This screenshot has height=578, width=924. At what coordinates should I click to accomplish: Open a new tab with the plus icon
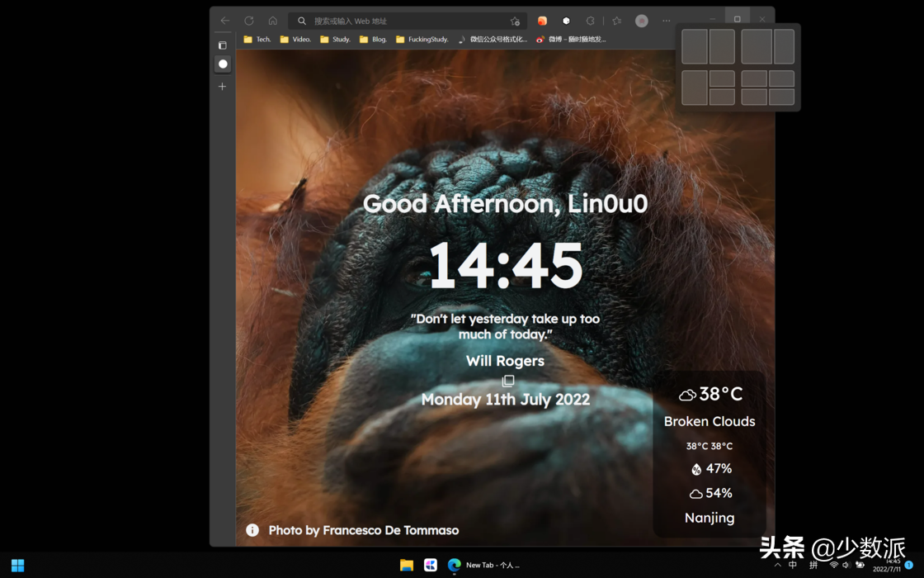(x=222, y=86)
